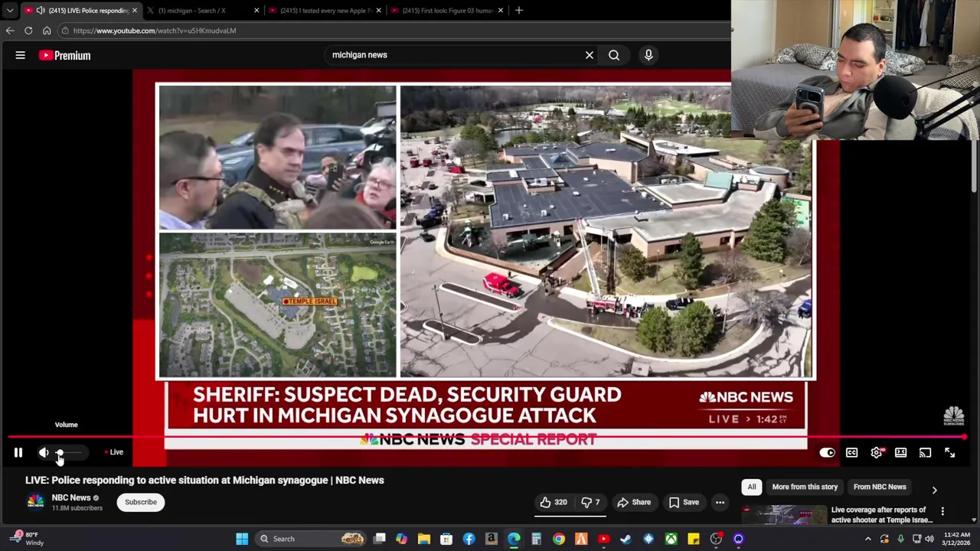The image size is (980, 551).
Task: Jump to the Live indicator
Action: [x=114, y=452]
